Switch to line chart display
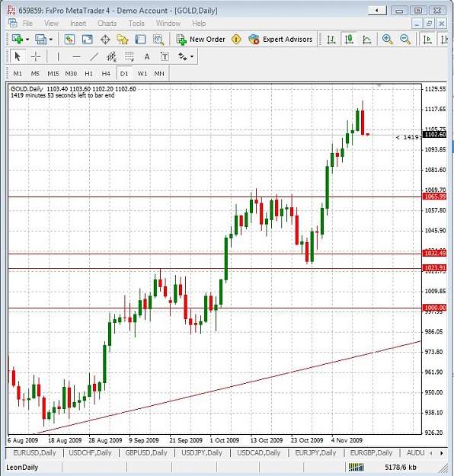454x476 pixels. 367,40
